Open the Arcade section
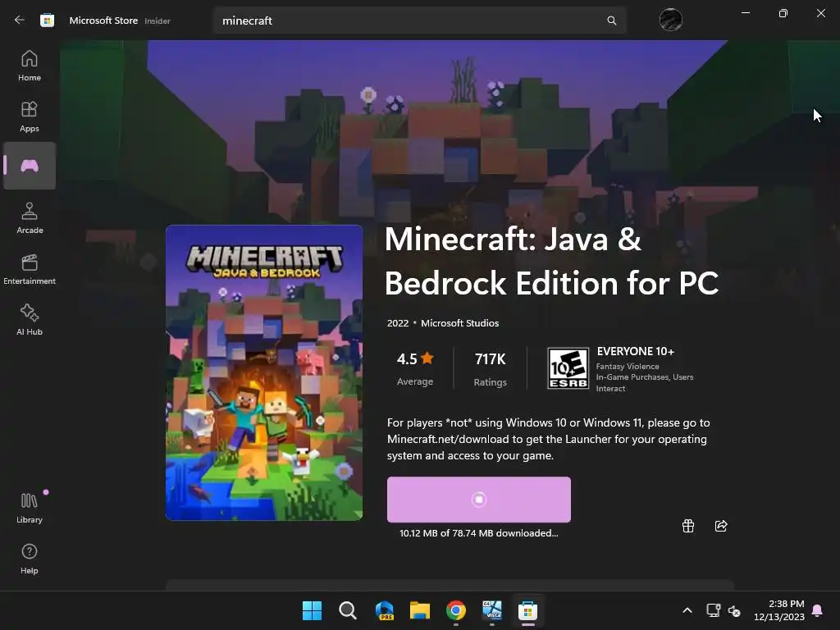The image size is (840, 630). click(x=30, y=218)
